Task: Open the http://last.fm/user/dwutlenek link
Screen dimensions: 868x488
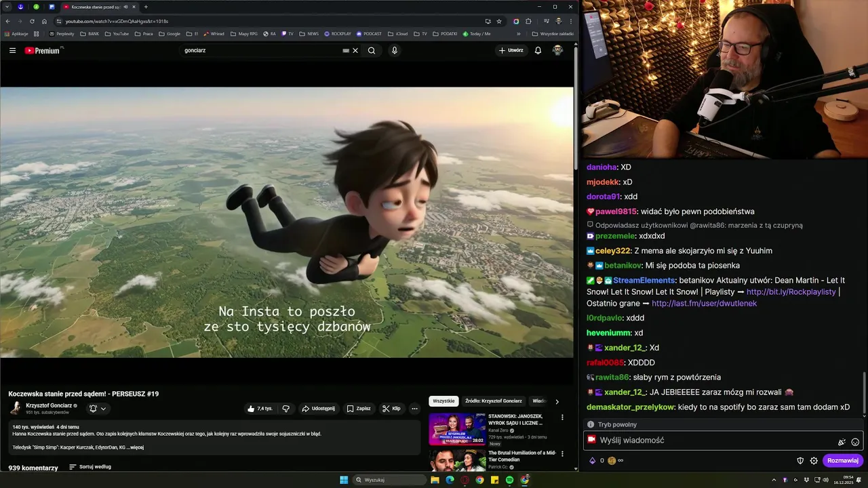Action: [704, 304]
